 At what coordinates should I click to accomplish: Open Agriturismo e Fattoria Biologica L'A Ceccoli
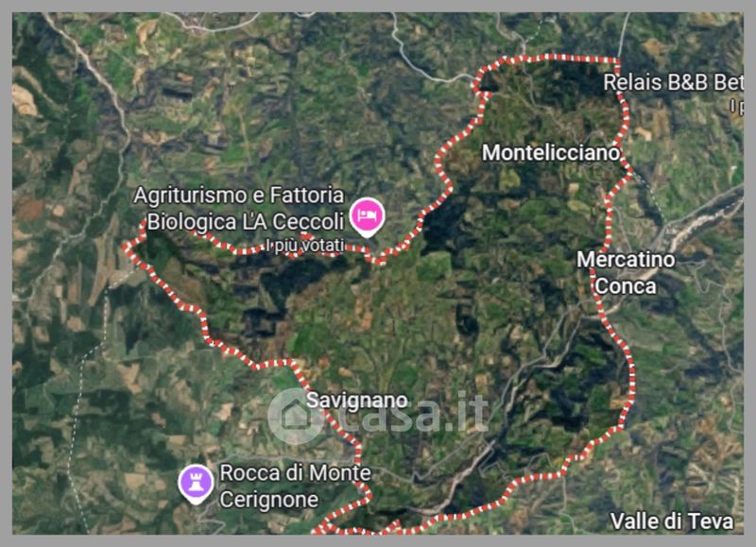pyautogui.click(x=239, y=209)
